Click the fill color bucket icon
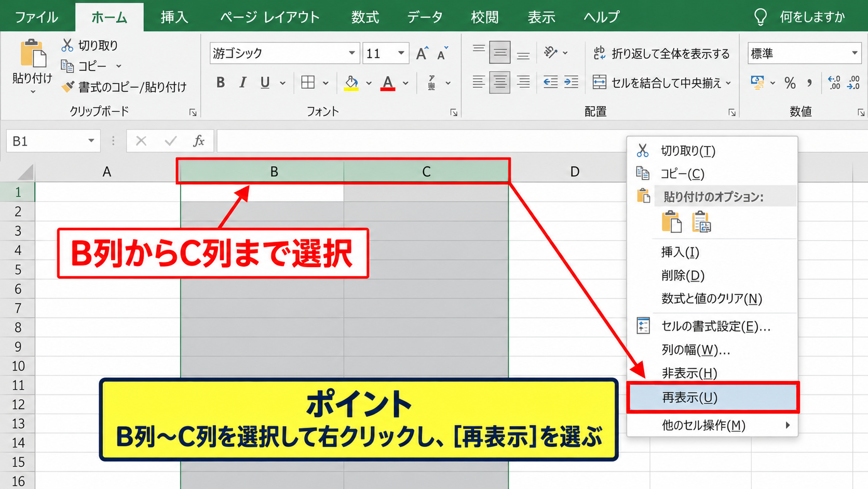 click(351, 83)
